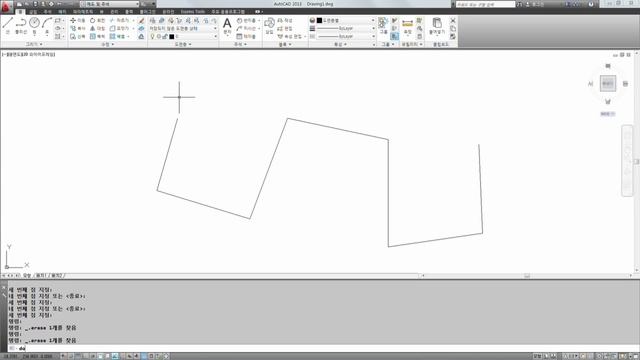Expand the Draw panel title flyout
Viewport: 640px width, 360px height.
tap(34, 44)
